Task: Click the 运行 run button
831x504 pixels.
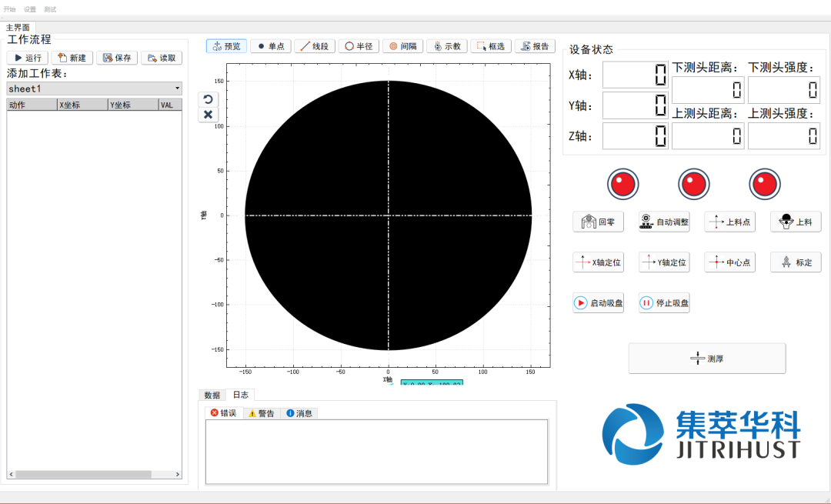Action: [x=28, y=58]
